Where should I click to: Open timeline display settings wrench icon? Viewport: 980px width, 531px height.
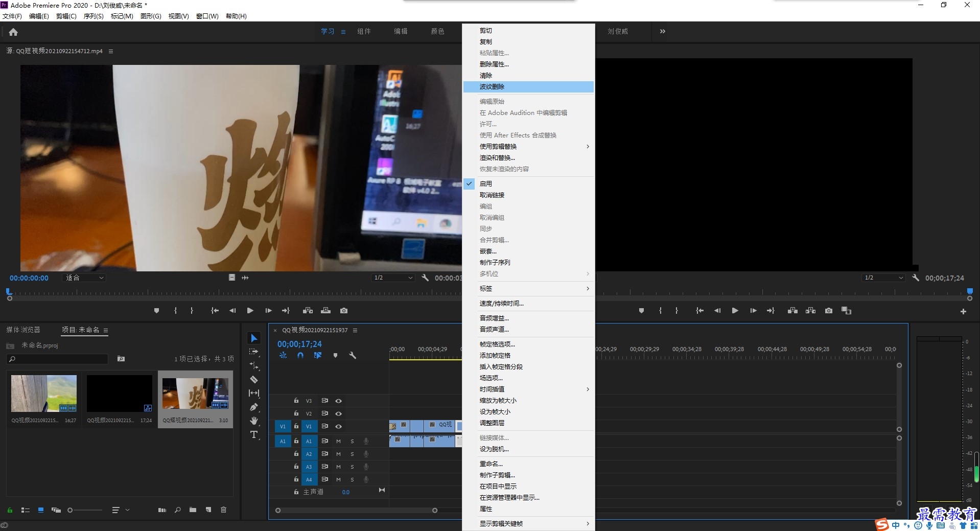click(352, 356)
